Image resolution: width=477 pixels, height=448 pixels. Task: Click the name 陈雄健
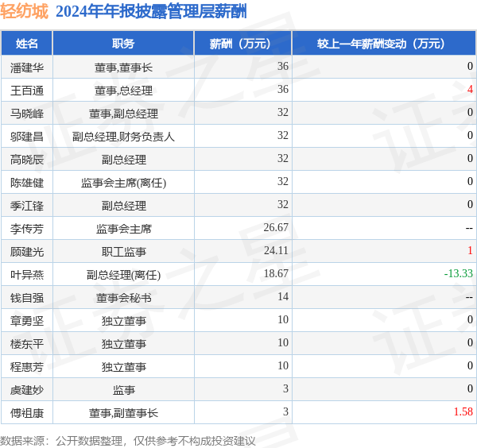pos(27,183)
